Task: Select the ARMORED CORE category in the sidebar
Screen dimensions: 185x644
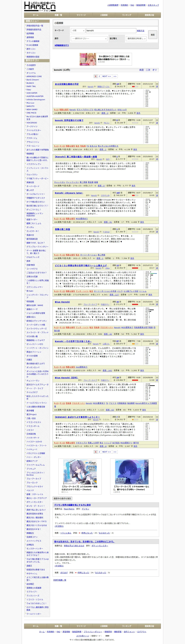Action: [34, 76]
